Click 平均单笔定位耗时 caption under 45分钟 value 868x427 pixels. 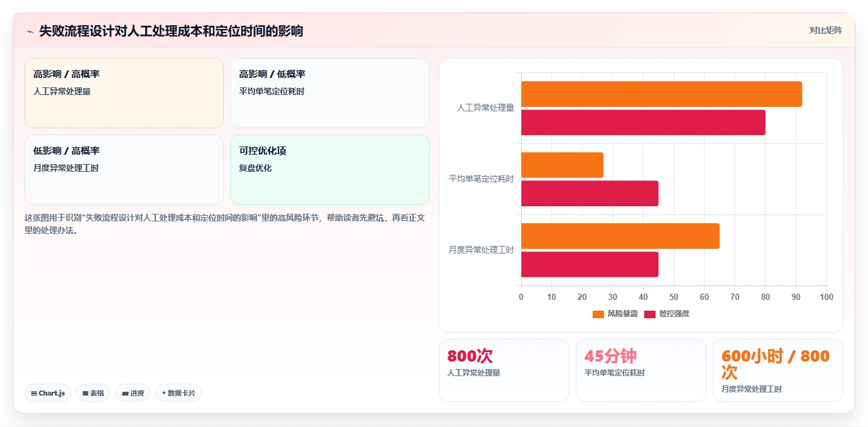coord(615,373)
